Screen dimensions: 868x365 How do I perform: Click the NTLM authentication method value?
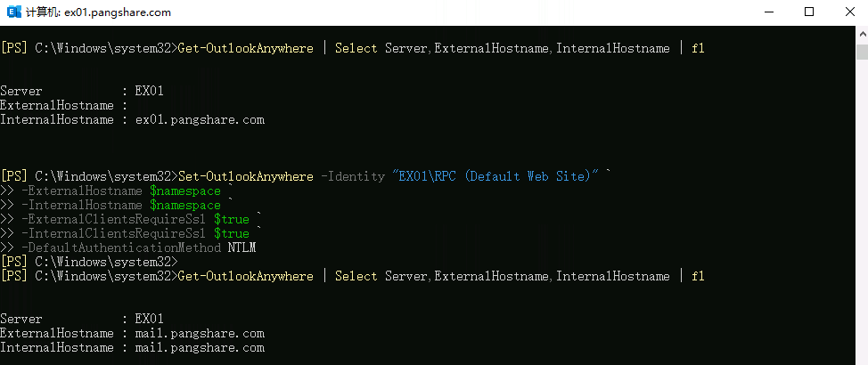click(x=242, y=248)
